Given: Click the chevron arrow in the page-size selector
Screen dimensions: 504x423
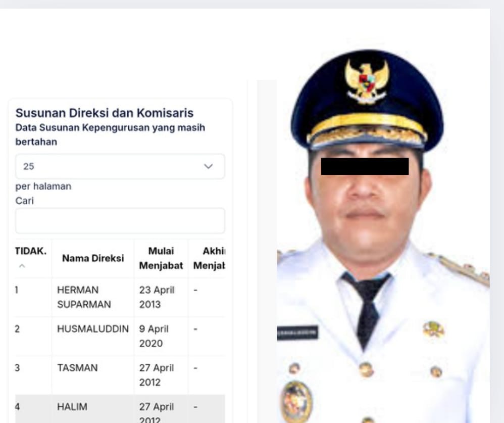Looking at the screenshot, I should (x=208, y=166).
